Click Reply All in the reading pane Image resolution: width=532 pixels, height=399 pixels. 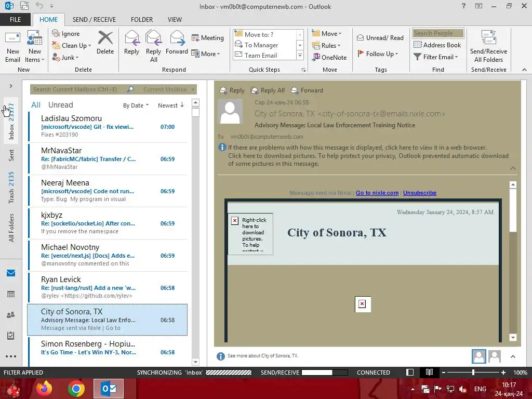(268, 90)
